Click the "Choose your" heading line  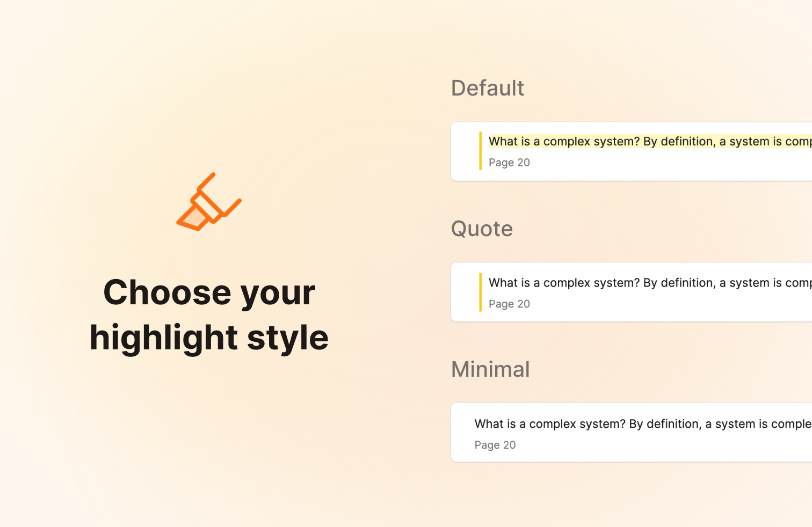209,292
